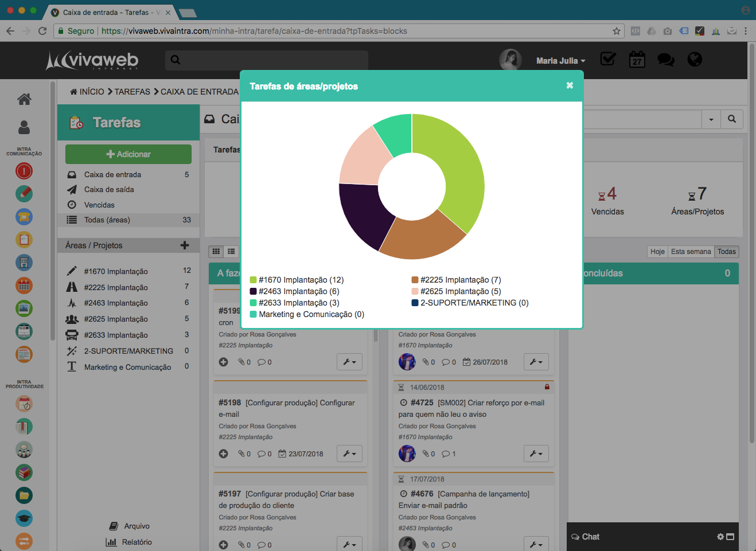Go to home via sidebar house icon
Screen dimensions: 756x551
(24, 99)
